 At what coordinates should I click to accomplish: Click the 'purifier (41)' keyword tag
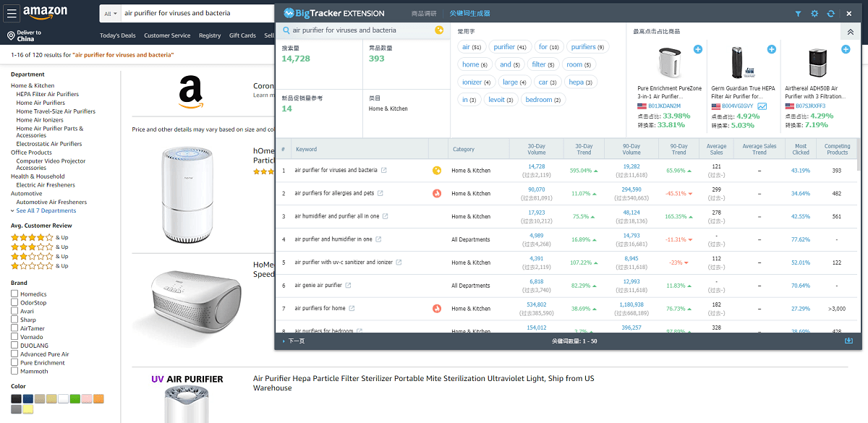point(509,47)
